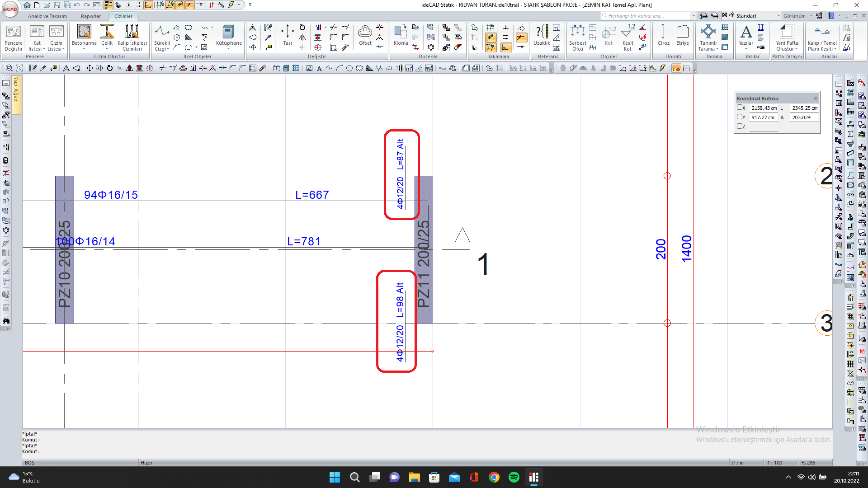Click the Etriye stirrup tool
This screenshot has width=868, height=488.
pyautogui.click(x=682, y=36)
